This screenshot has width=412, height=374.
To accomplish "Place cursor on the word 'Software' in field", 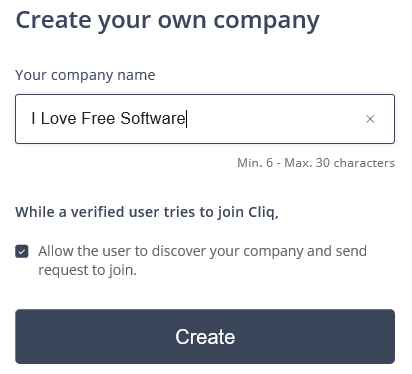I will (152, 118).
